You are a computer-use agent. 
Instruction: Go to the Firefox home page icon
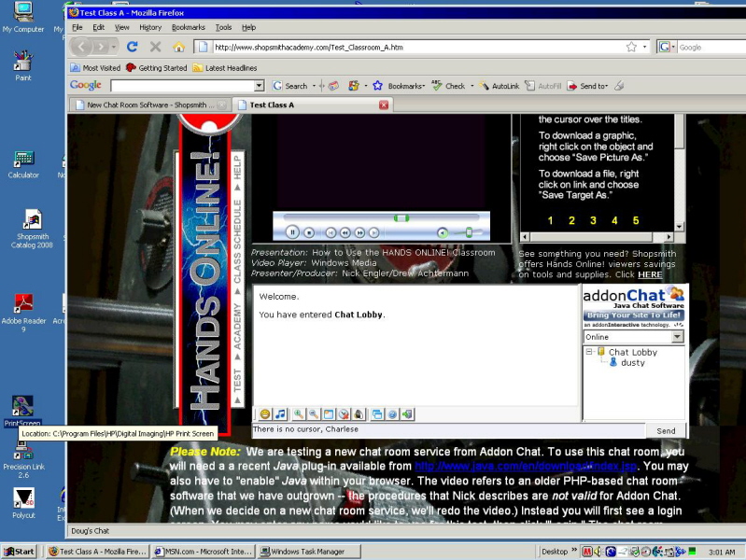pyautogui.click(x=179, y=47)
